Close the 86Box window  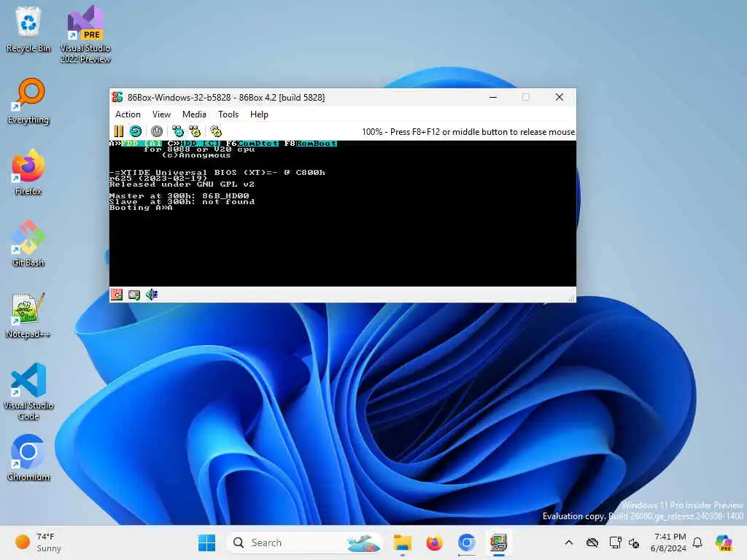(560, 97)
